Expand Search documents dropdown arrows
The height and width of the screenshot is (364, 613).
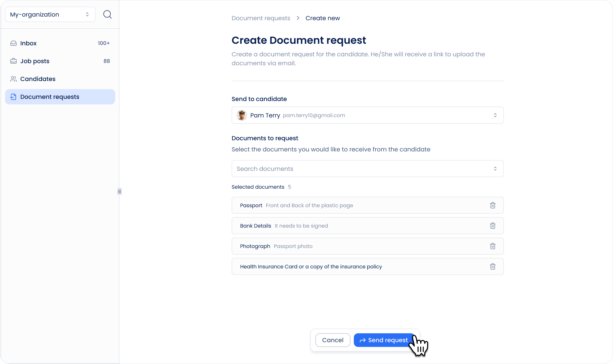click(495, 169)
